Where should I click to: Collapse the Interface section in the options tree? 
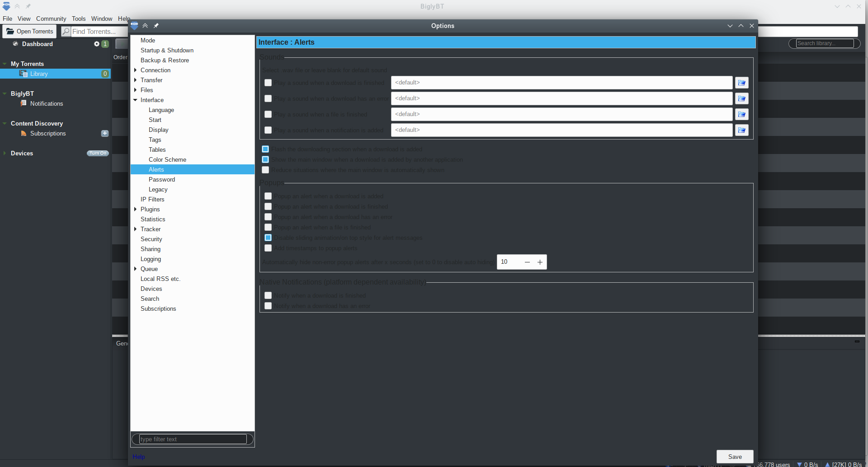point(135,100)
